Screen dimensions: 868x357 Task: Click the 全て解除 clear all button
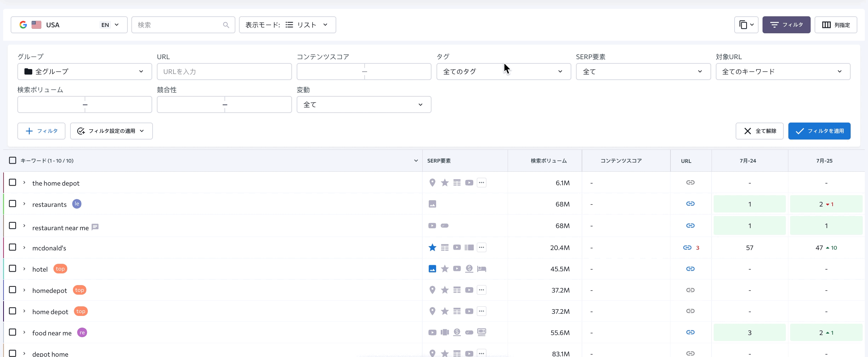point(759,131)
